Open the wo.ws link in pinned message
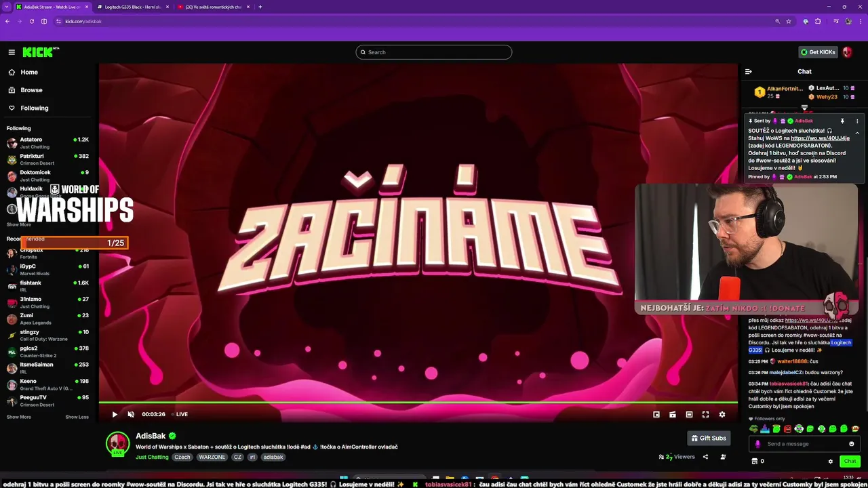This screenshot has width=868, height=488. 820,138
